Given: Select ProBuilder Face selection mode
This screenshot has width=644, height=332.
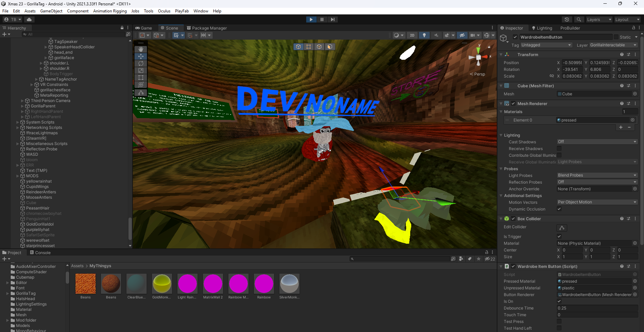Looking at the screenshot, I should pos(330,47).
